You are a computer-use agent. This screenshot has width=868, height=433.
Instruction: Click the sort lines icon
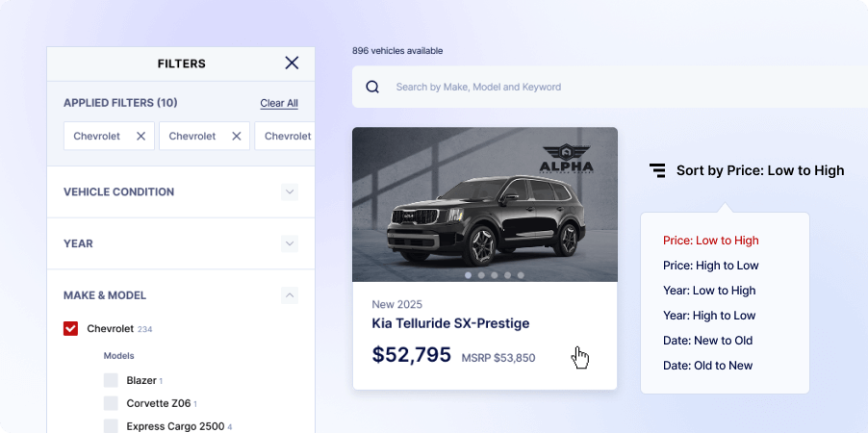(657, 170)
